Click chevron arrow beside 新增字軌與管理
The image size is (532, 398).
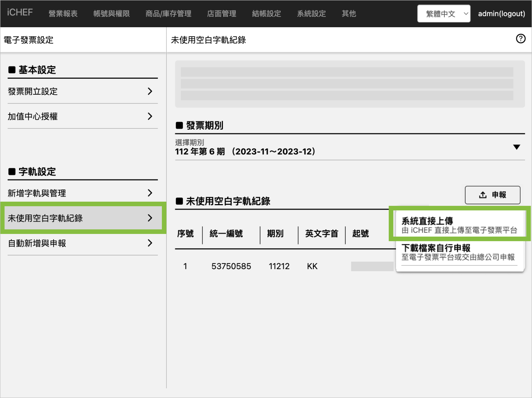click(150, 193)
